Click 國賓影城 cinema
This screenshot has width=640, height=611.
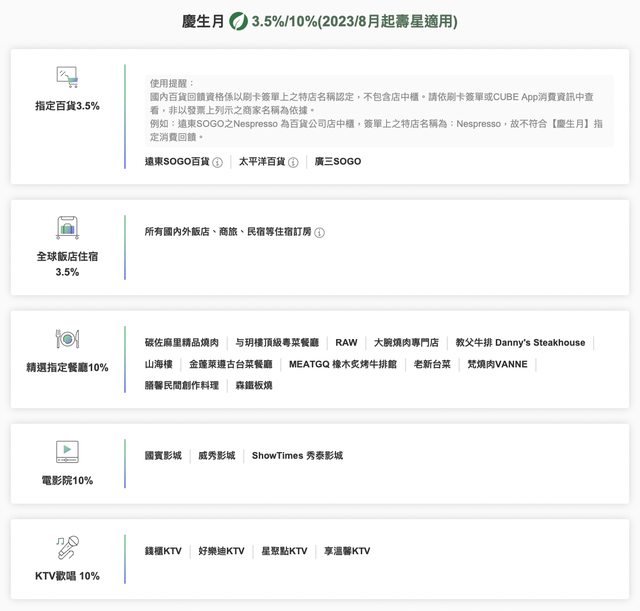point(163,456)
